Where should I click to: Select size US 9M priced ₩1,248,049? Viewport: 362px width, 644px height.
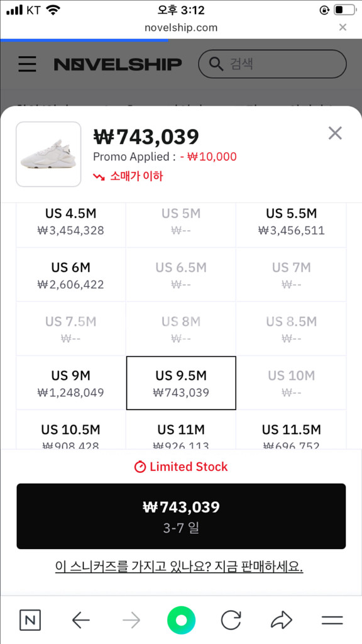pos(70,382)
